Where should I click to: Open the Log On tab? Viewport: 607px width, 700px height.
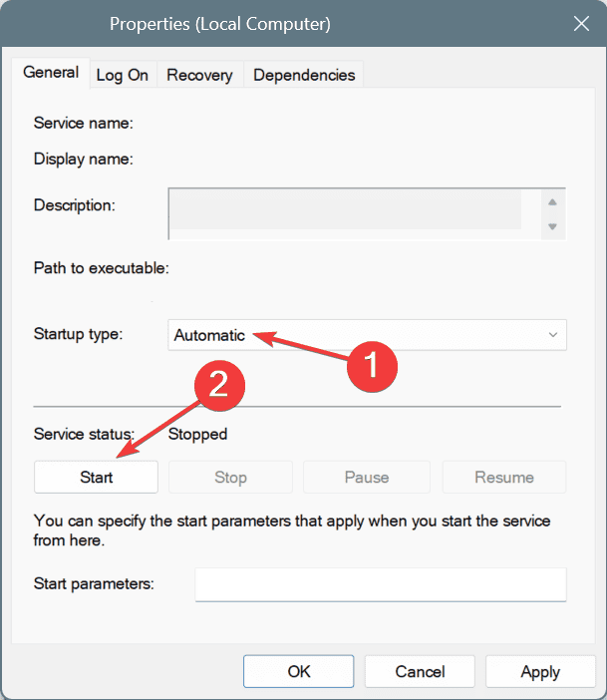123,75
